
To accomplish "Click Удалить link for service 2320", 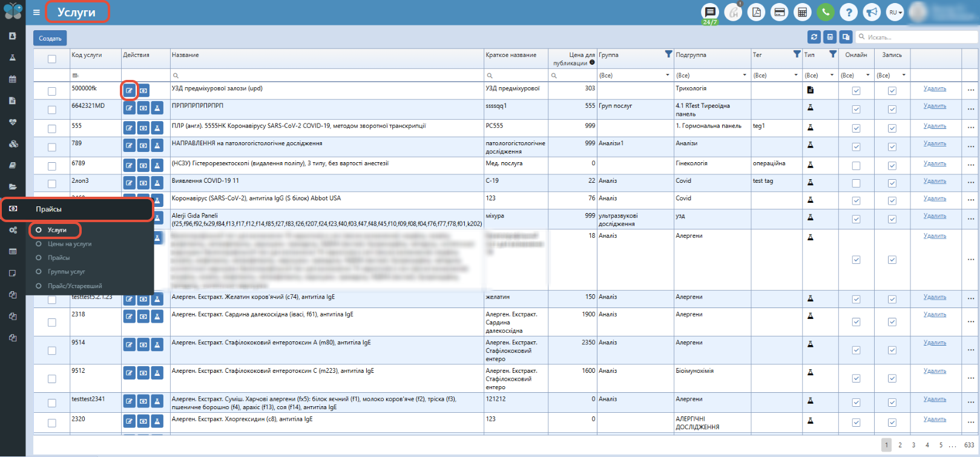I will [x=935, y=419].
